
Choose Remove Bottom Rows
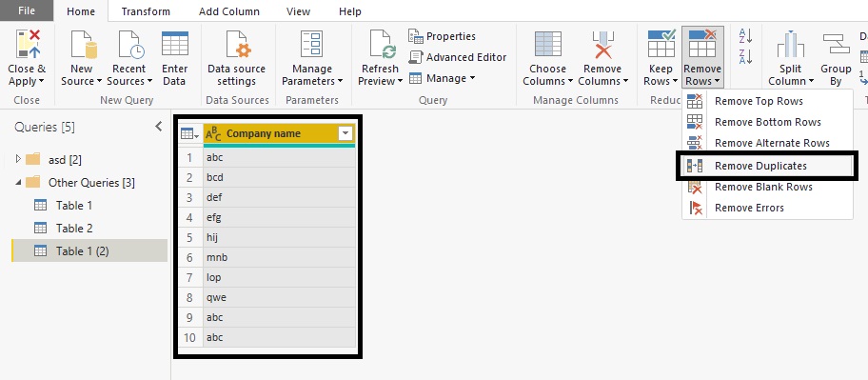point(768,122)
